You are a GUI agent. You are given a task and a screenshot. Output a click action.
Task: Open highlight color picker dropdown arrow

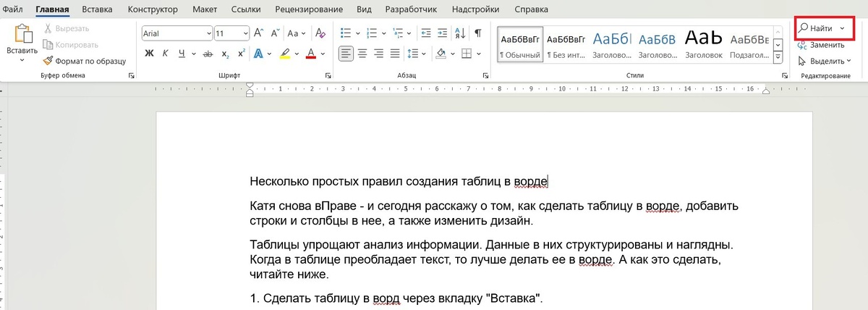297,54
